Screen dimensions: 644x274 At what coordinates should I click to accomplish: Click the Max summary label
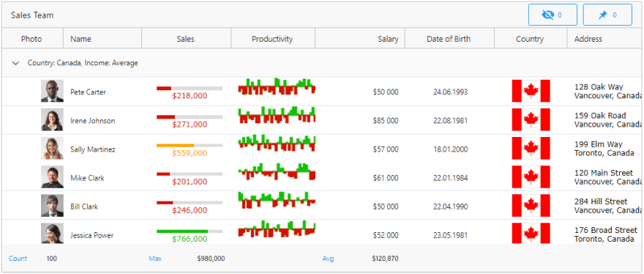(155, 259)
